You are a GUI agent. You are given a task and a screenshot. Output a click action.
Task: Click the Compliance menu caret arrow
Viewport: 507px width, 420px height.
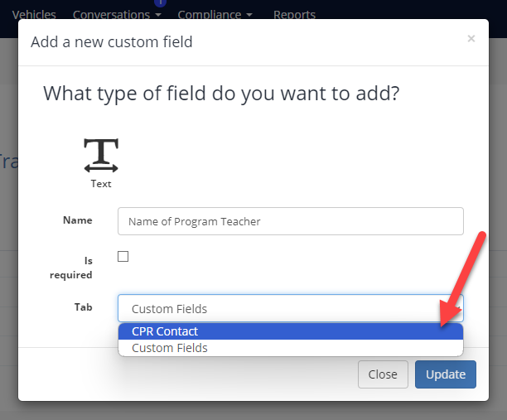pos(249,15)
